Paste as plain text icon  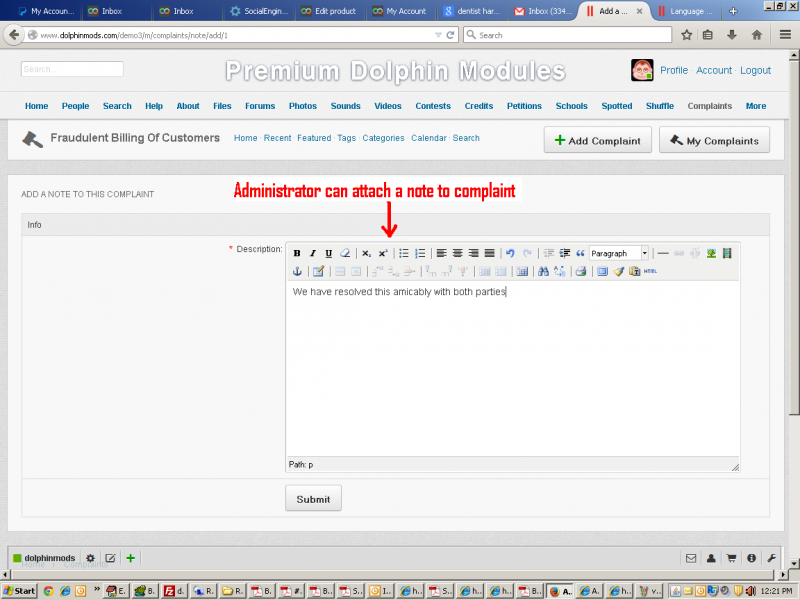click(634, 271)
